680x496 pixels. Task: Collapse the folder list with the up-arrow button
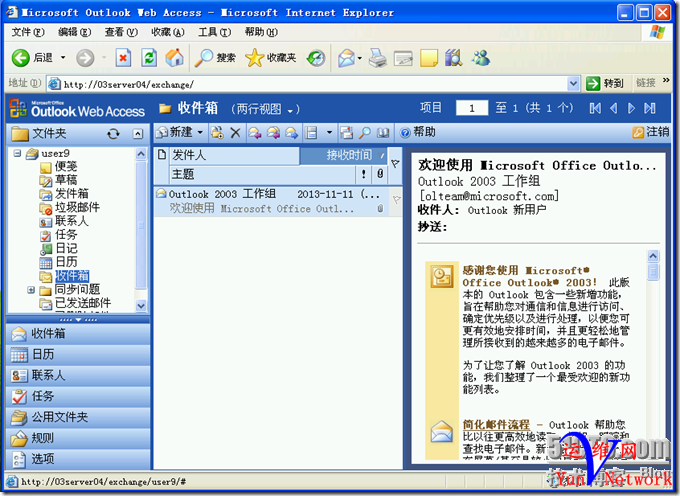pos(138,134)
